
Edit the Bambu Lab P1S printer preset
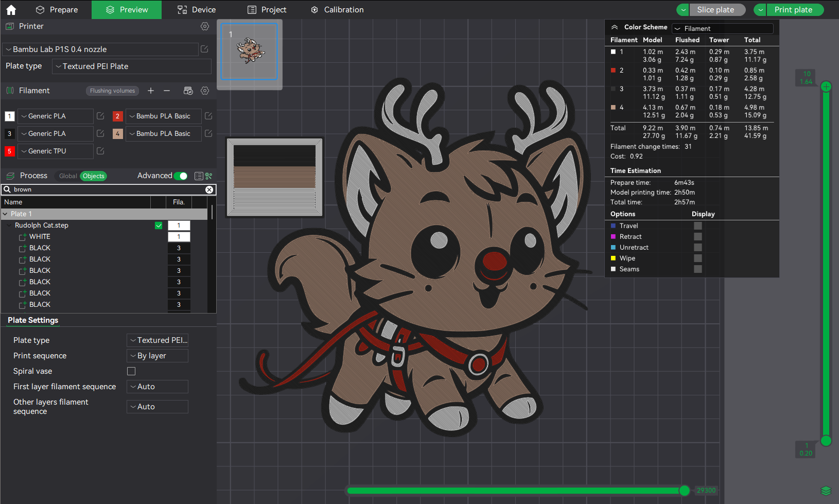[204, 49]
